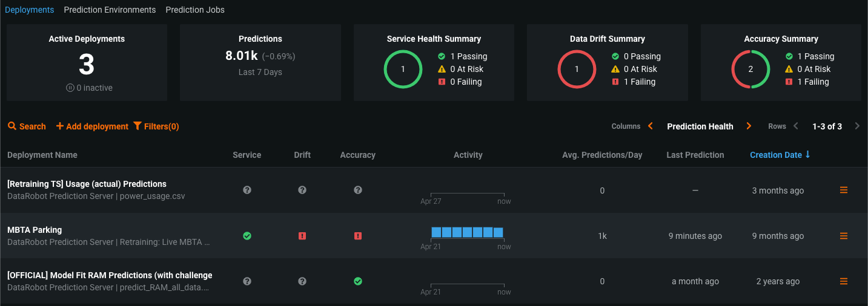Click the green Service passing icon for MBTA Parking
The height and width of the screenshot is (306, 868).
[x=247, y=236]
